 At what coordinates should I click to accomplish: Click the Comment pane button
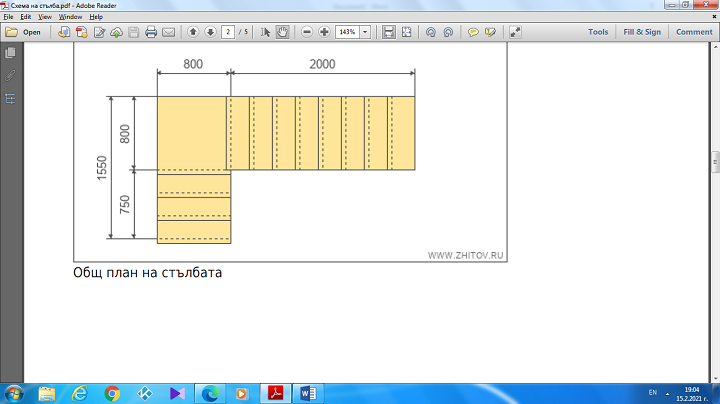(x=694, y=32)
